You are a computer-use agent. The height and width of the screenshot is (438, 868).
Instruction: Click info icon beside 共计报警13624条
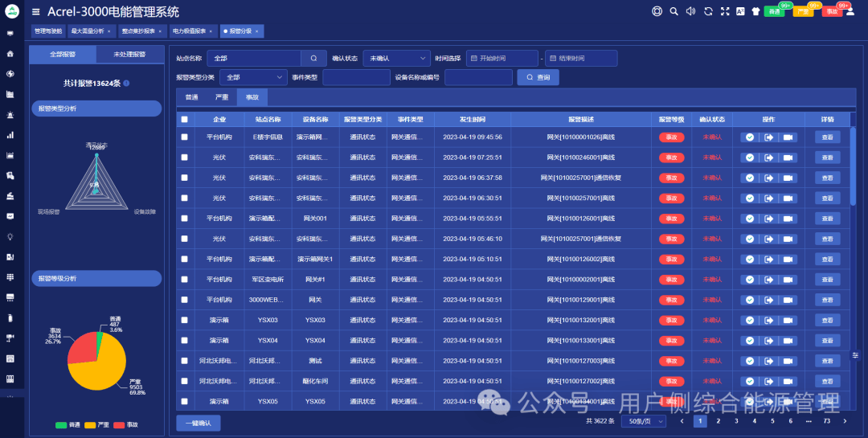126,83
